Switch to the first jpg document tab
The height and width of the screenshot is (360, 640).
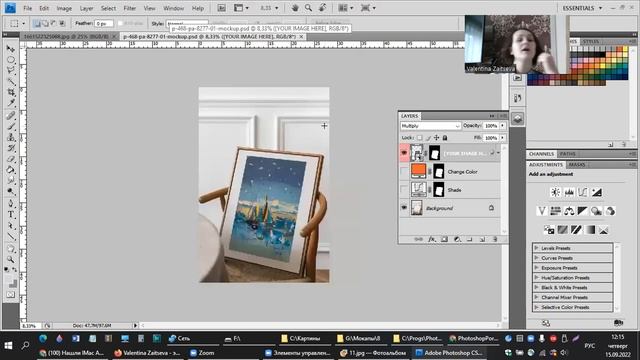point(69,37)
